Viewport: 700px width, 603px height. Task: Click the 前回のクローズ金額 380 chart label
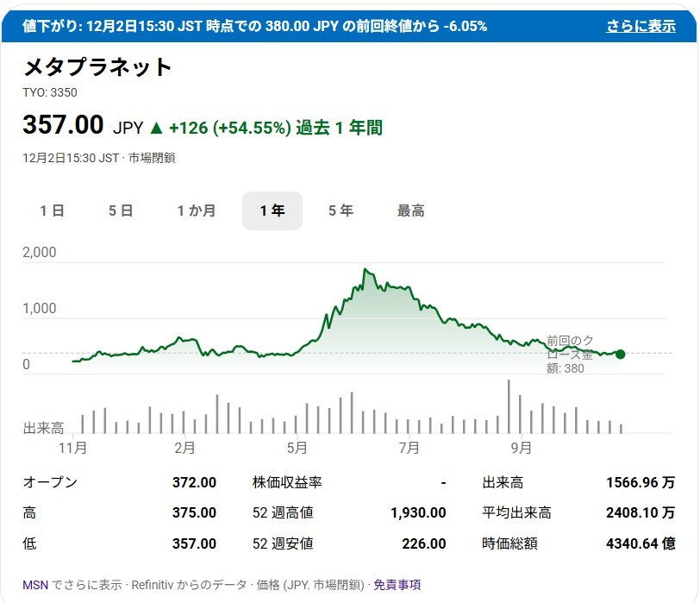(x=569, y=354)
